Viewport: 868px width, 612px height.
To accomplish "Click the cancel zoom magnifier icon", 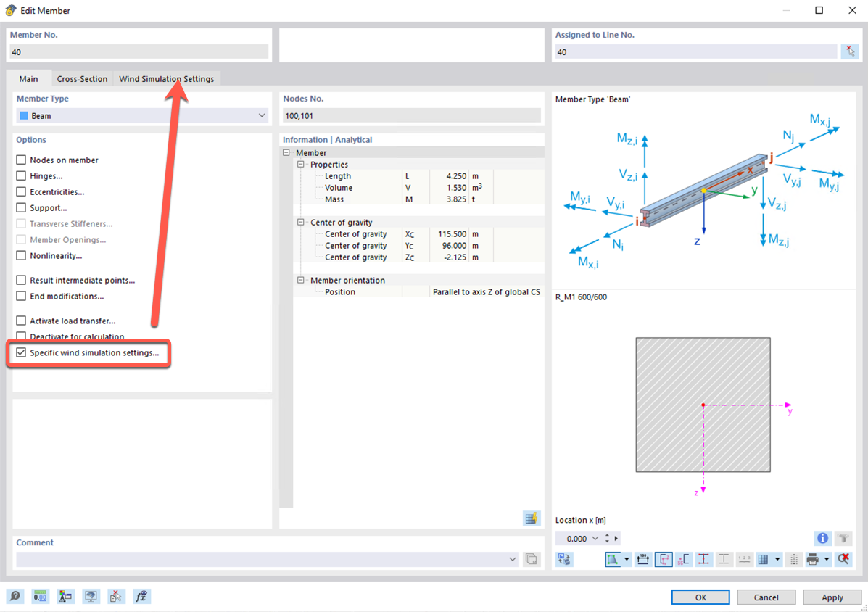I will pyautogui.click(x=843, y=558).
